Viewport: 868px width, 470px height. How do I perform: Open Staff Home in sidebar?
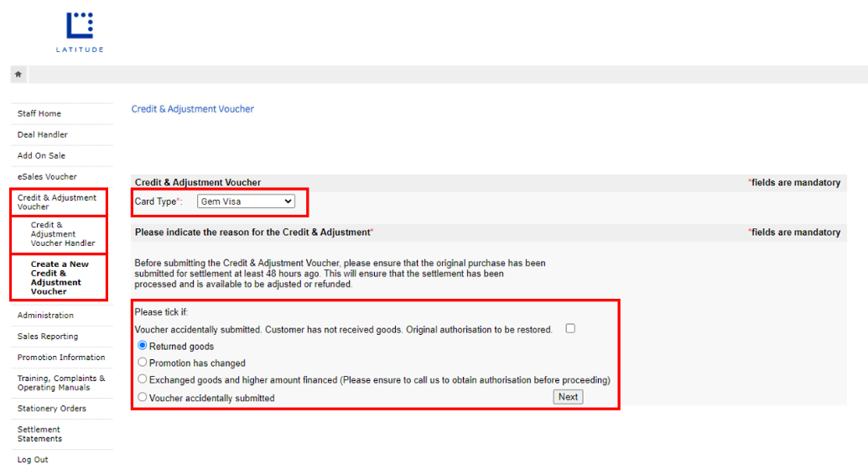[x=39, y=113]
